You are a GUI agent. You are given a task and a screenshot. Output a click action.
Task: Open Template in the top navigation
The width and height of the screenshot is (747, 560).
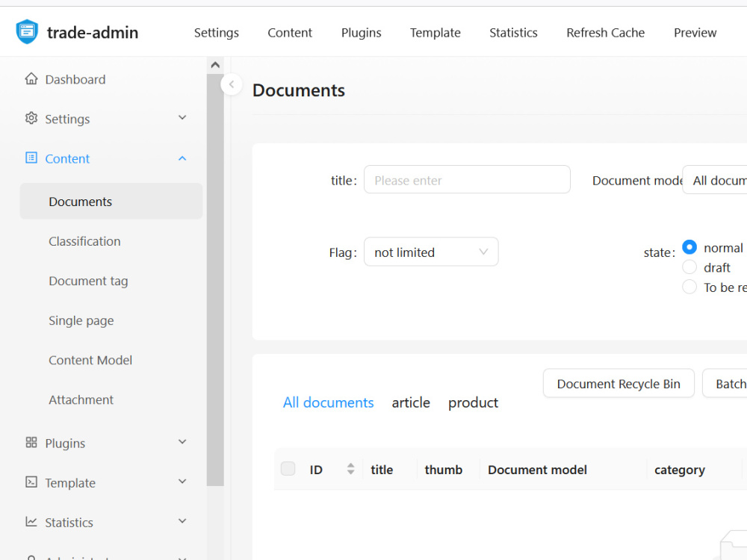[x=436, y=32]
